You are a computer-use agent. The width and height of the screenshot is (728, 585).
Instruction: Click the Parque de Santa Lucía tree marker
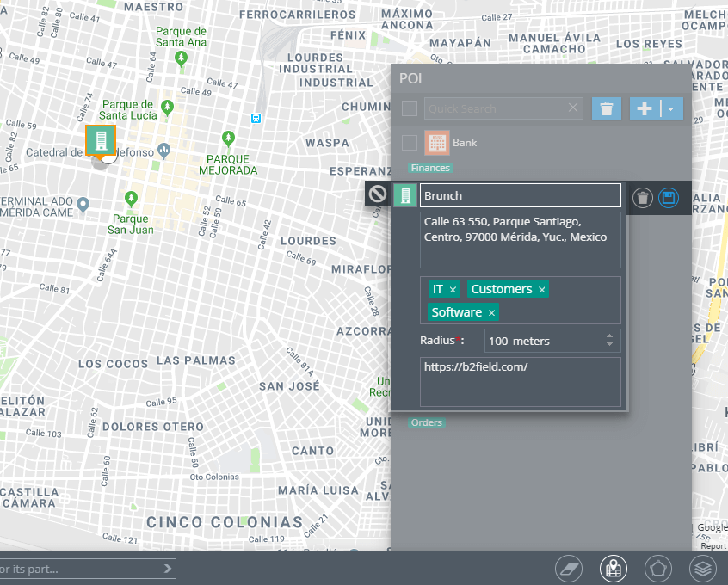click(x=167, y=108)
